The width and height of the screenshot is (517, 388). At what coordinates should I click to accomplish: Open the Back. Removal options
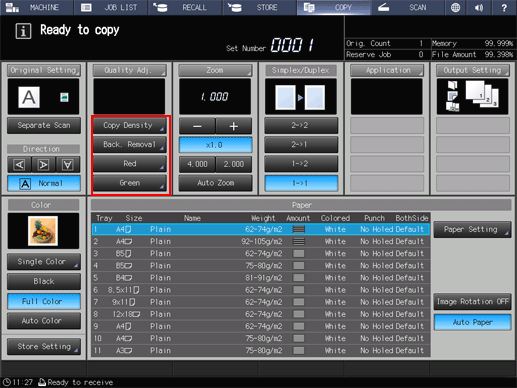(129, 145)
